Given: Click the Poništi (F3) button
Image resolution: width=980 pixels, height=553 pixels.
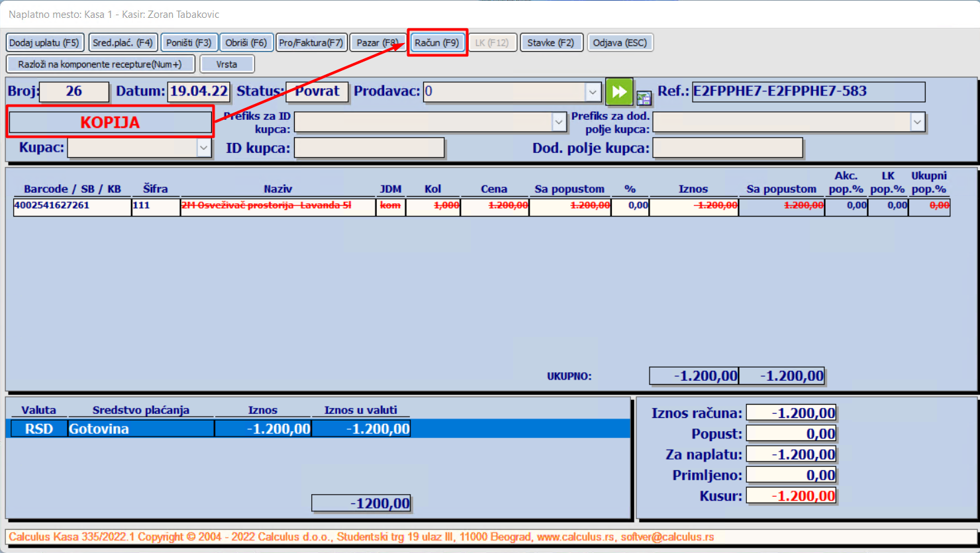Looking at the screenshot, I should coord(188,43).
